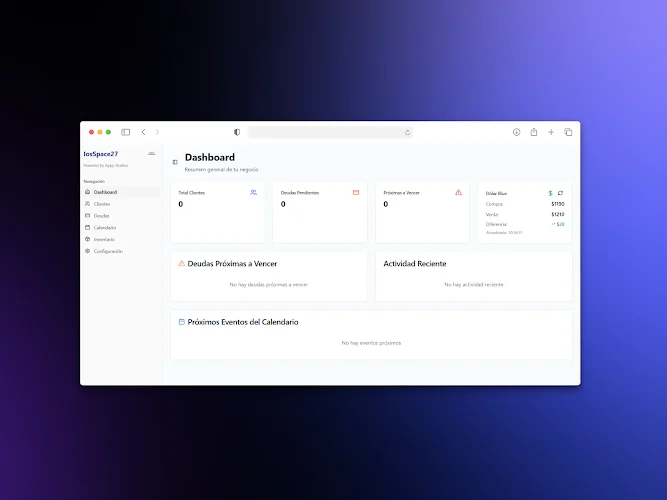Open the browser downloads icon
The image size is (667, 500).
click(x=516, y=132)
